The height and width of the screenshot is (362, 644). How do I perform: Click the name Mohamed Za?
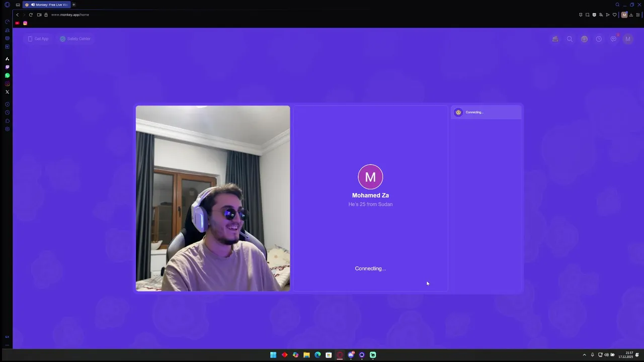[x=370, y=196]
